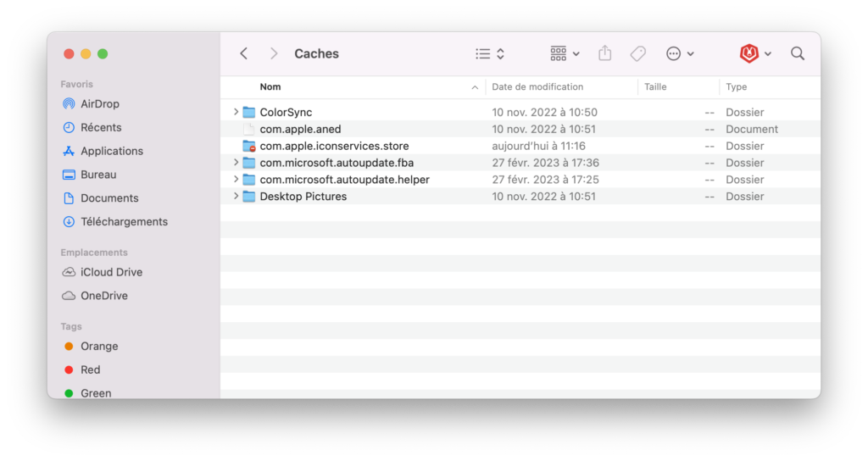Click the Share icon in toolbar
Image resolution: width=868 pixels, height=461 pixels.
(x=604, y=53)
